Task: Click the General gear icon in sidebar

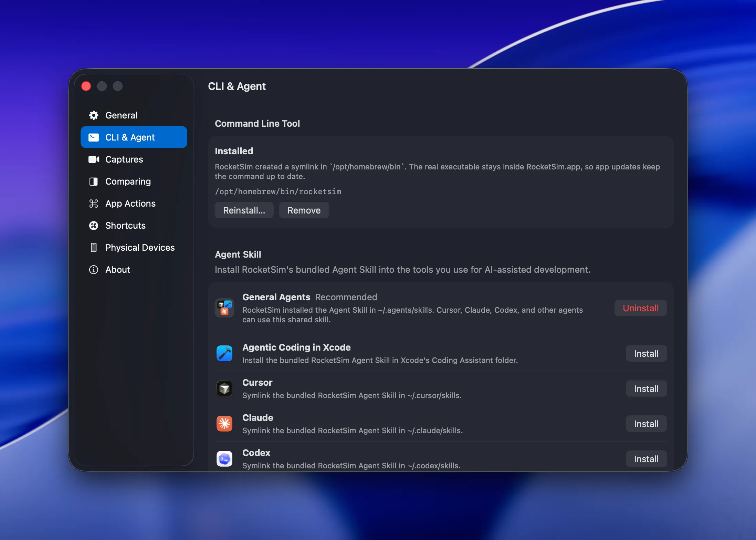Action: click(x=94, y=115)
